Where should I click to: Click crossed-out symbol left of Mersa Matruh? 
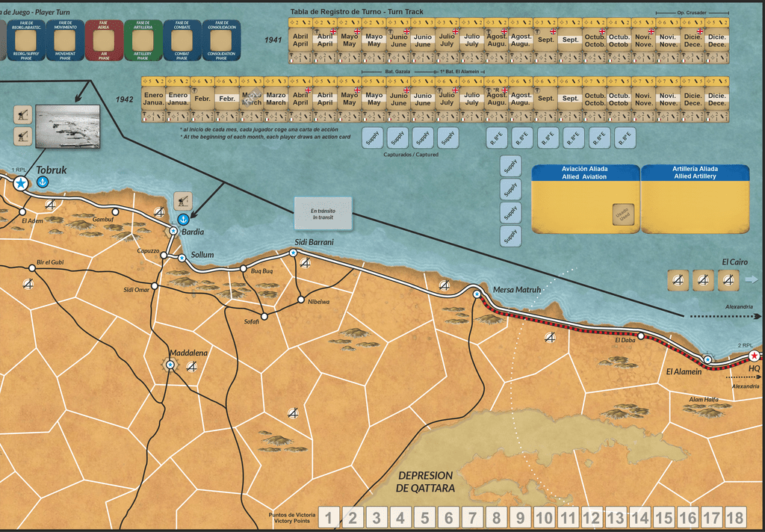444,285
